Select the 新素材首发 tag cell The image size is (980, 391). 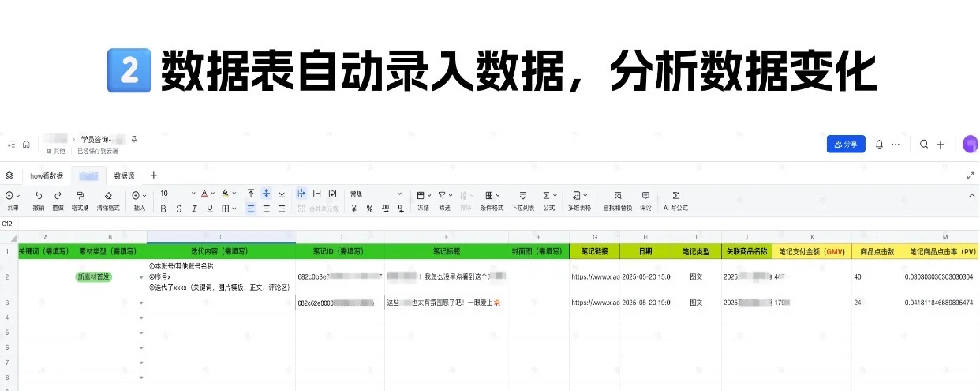pos(94,277)
